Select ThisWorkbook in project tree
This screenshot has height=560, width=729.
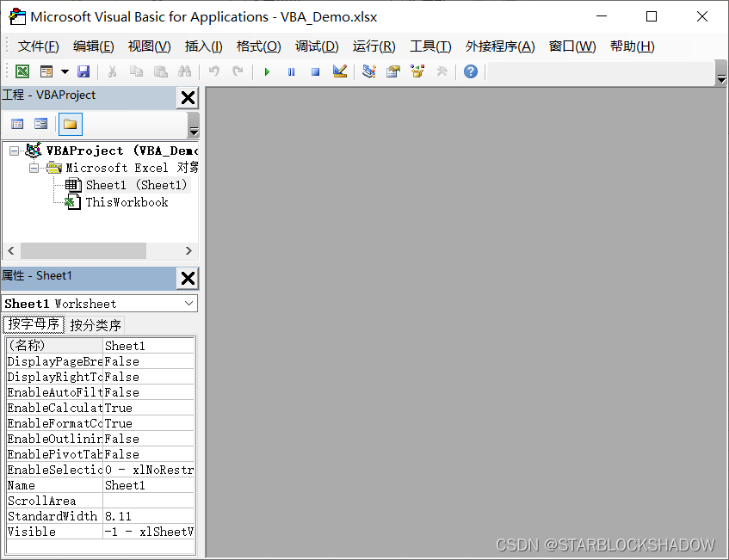(127, 202)
